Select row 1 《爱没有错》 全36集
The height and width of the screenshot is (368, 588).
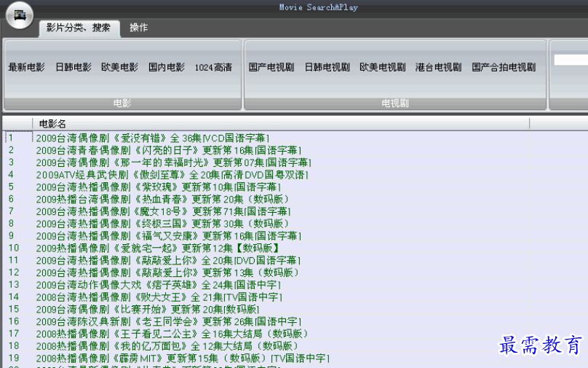153,138
